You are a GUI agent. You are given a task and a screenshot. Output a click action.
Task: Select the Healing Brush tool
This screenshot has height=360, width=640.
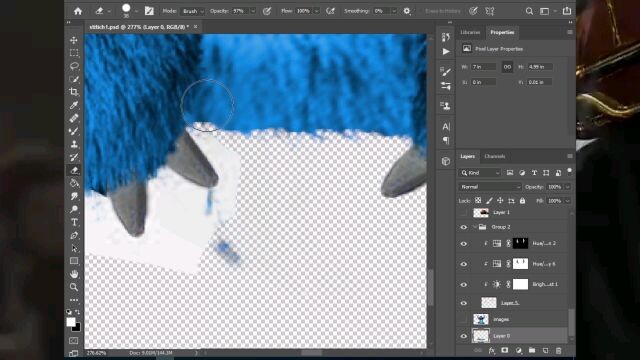click(74, 118)
